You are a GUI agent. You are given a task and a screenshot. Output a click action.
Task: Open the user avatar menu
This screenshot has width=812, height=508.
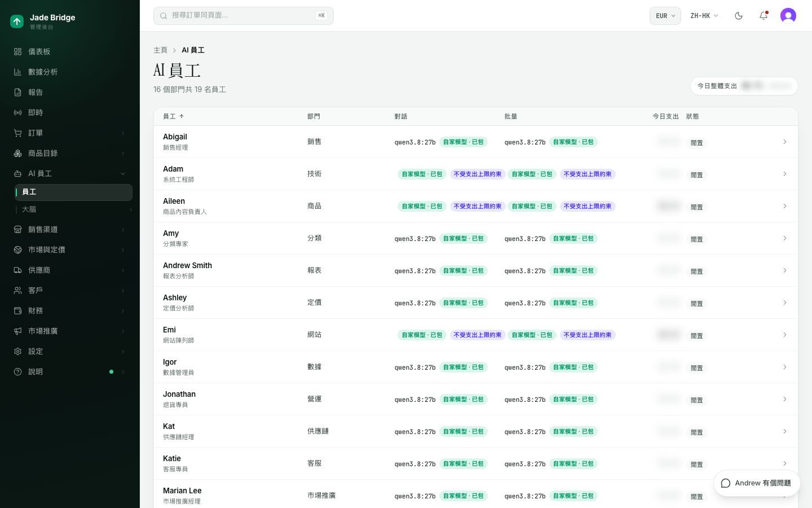788,16
